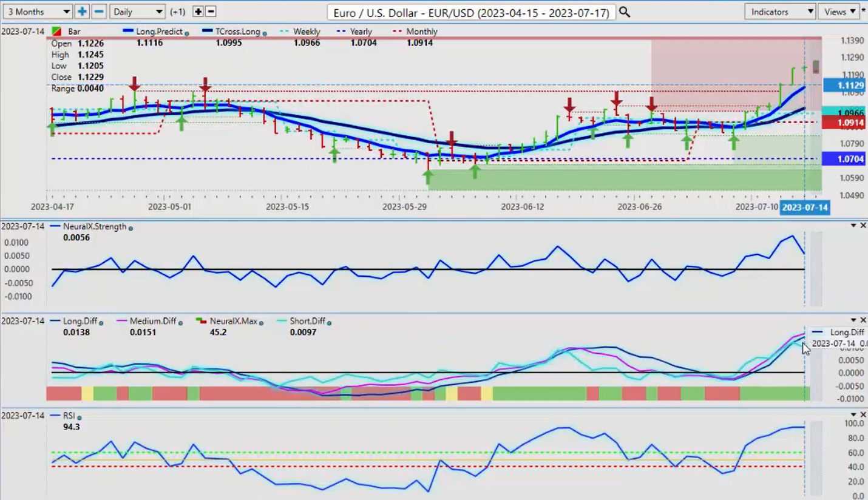Click the RSI value 94.3
The height and width of the screenshot is (500, 868).
click(x=72, y=427)
